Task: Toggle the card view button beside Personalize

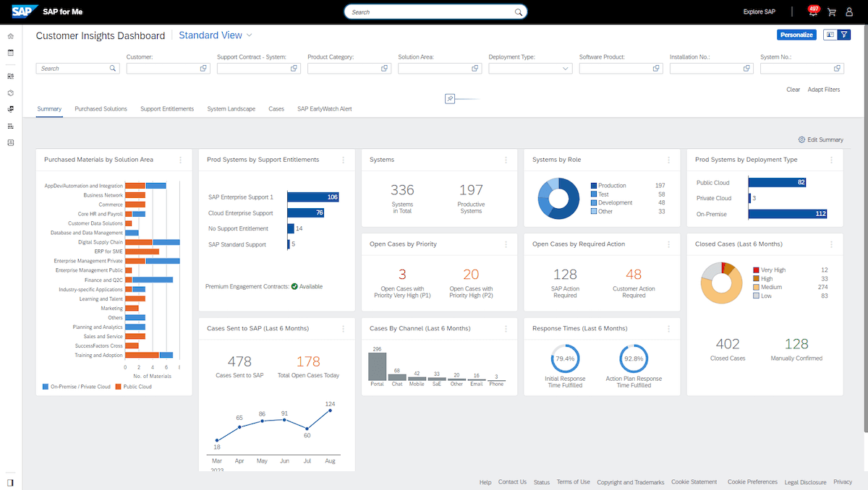Action: (x=830, y=35)
